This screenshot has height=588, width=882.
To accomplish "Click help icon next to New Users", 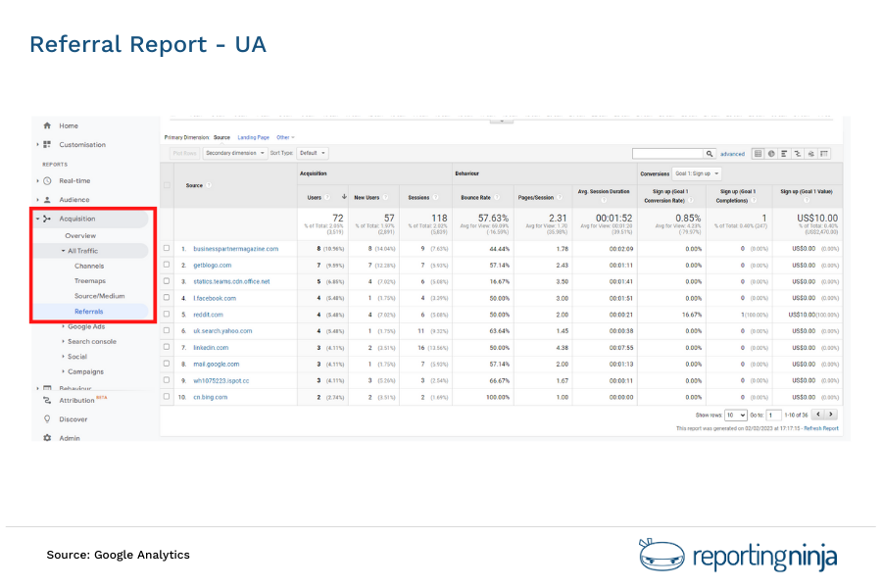I will pos(385,198).
